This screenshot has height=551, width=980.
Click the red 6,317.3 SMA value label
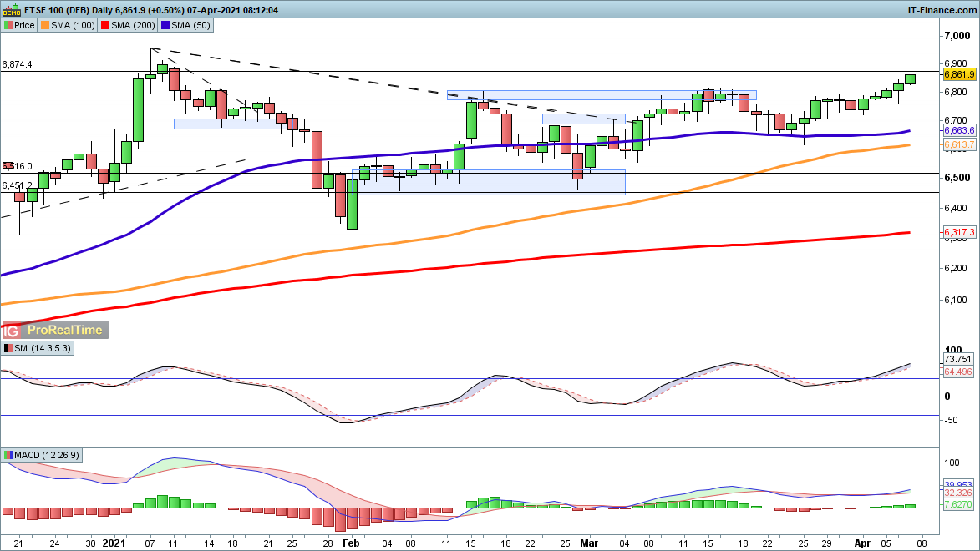pyautogui.click(x=960, y=232)
